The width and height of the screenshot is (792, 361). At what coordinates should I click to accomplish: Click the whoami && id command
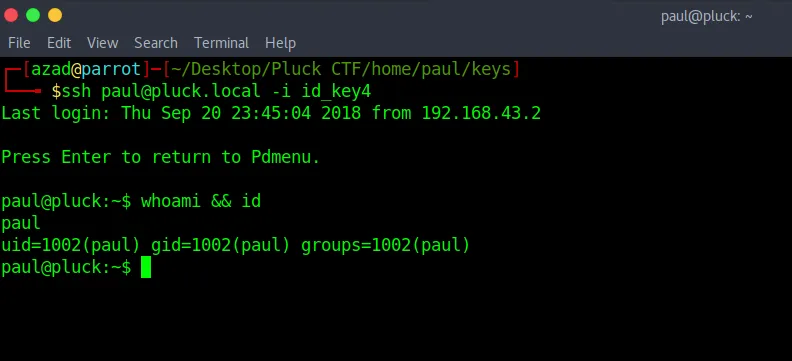click(x=201, y=201)
